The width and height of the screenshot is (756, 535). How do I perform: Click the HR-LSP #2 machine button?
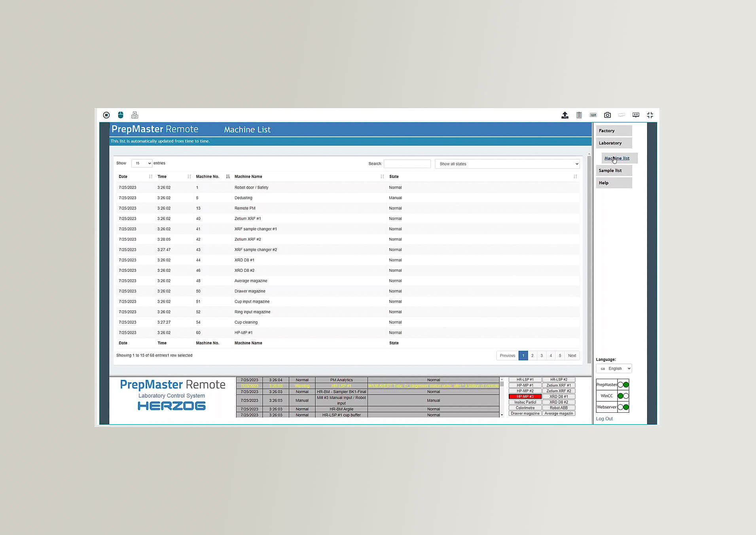tap(559, 379)
